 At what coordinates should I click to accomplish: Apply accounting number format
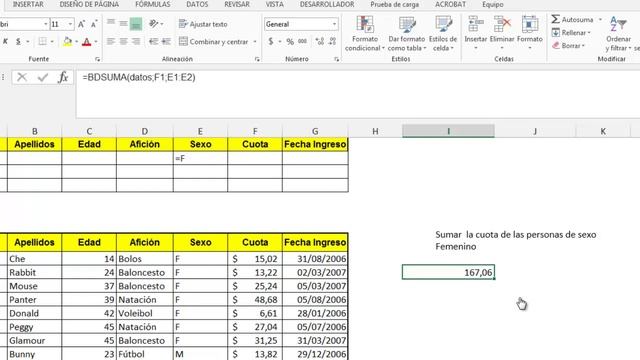coord(271,42)
